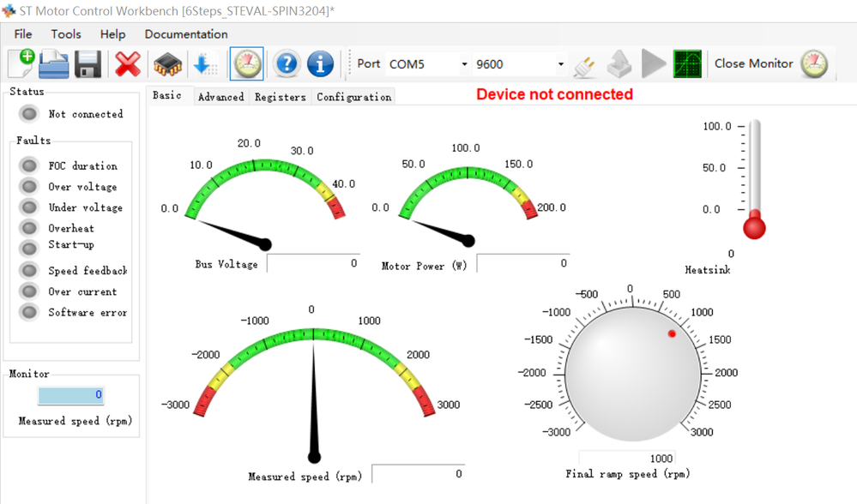The width and height of the screenshot is (857, 504).
Task: Click the Device not connected message
Action: click(x=554, y=94)
